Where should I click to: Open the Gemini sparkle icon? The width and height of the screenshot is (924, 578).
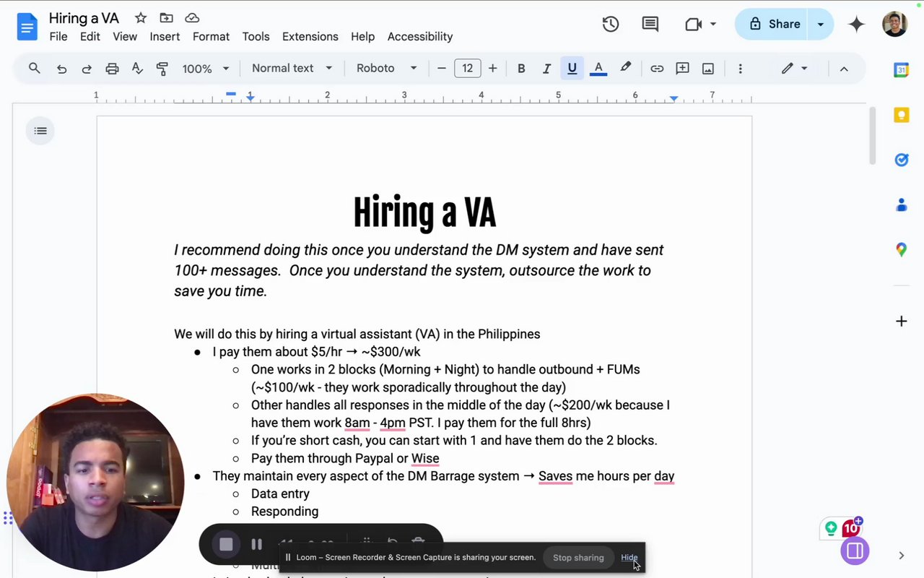coord(857,24)
